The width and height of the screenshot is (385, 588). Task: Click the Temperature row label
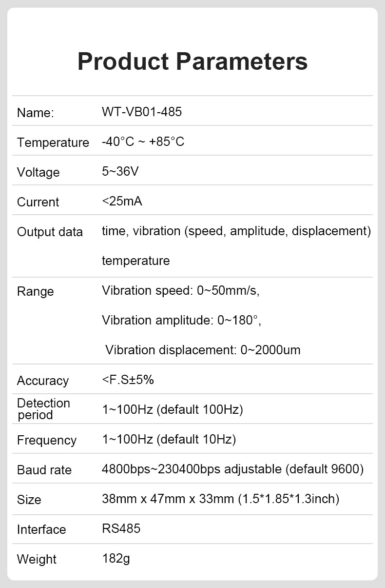click(x=53, y=142)
